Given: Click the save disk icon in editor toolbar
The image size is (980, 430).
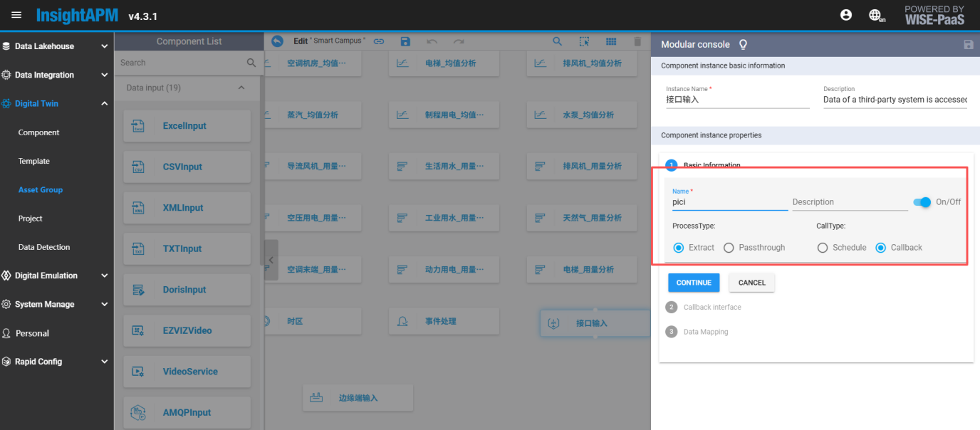Looking at the screenshot, I should pos(405,42).
